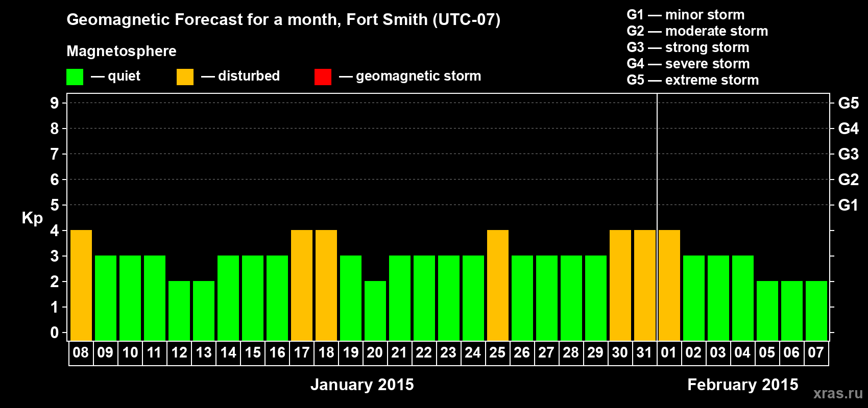Click the date cell 31

(x=645, y=353)
